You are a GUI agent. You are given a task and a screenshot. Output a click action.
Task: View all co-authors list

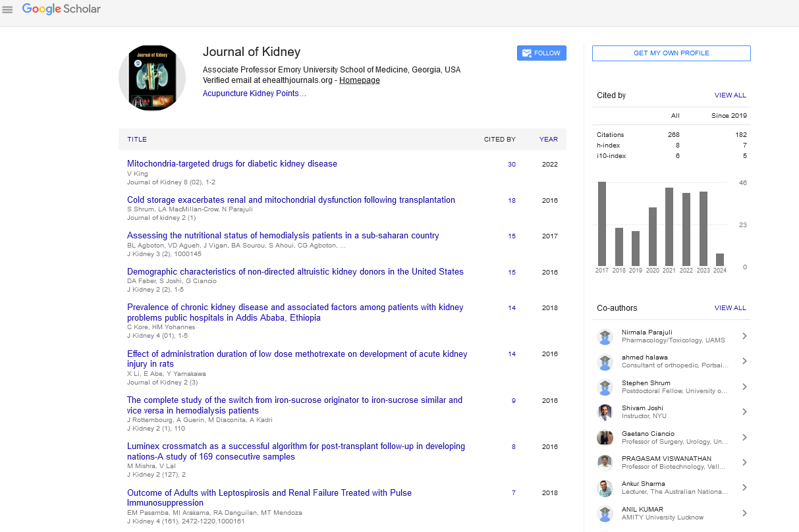[x=730, y=308]
